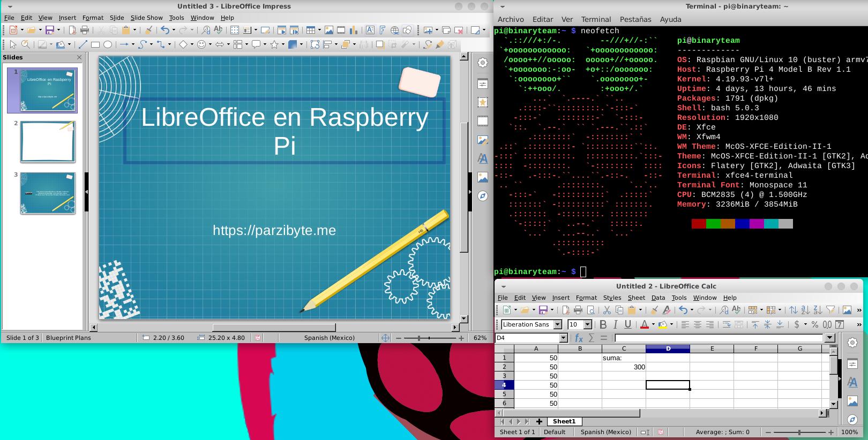
Task: Open the Styles menu in Calc
Action: click(612, 298)
